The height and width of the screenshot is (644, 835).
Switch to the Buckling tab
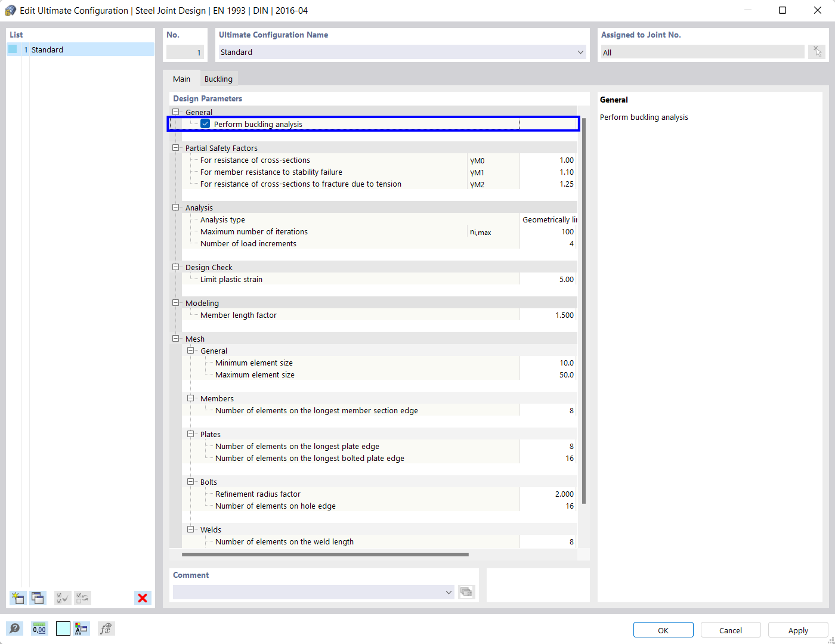click(218, 78)
